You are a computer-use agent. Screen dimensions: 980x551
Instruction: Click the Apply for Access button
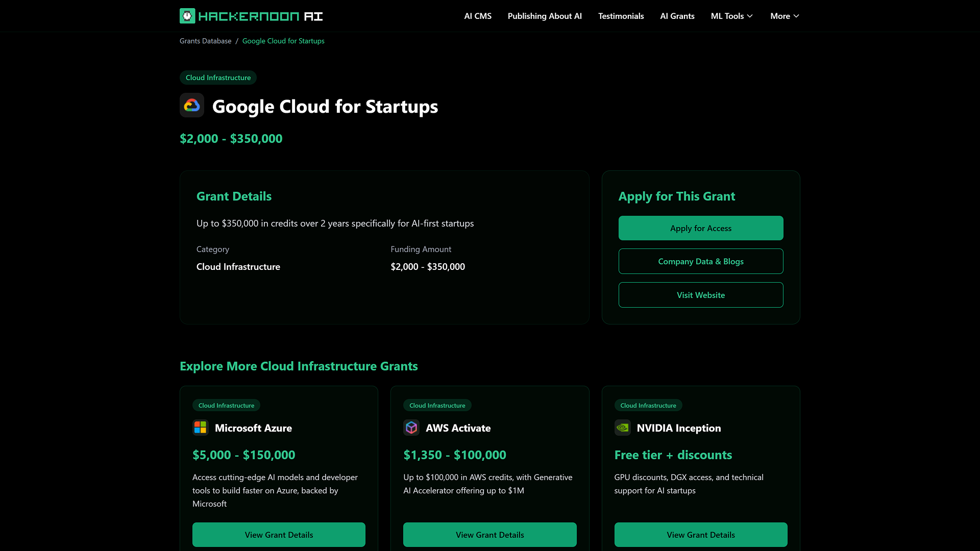click(700, 228)
